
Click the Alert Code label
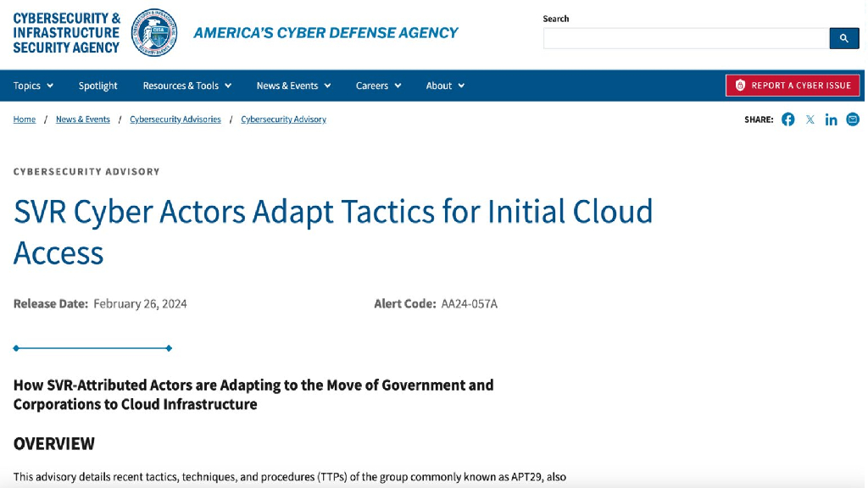pyautogui.click(x=404, y=304)
